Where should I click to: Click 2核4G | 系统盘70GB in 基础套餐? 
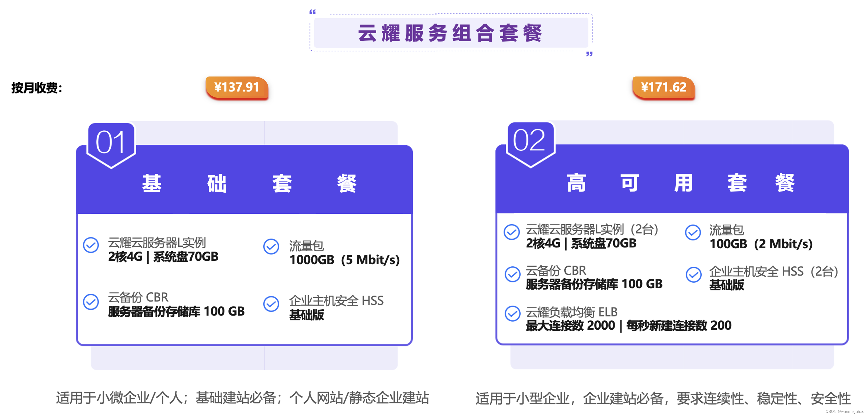163,257
